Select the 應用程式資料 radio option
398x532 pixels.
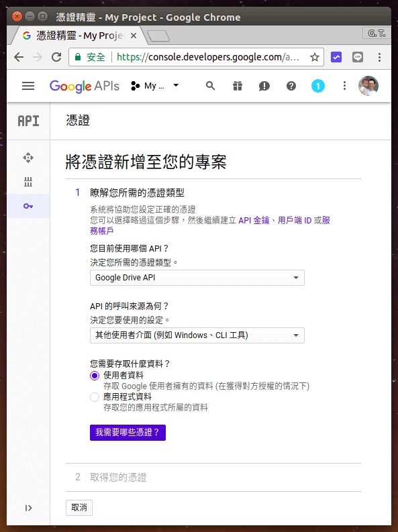(95, 397)
